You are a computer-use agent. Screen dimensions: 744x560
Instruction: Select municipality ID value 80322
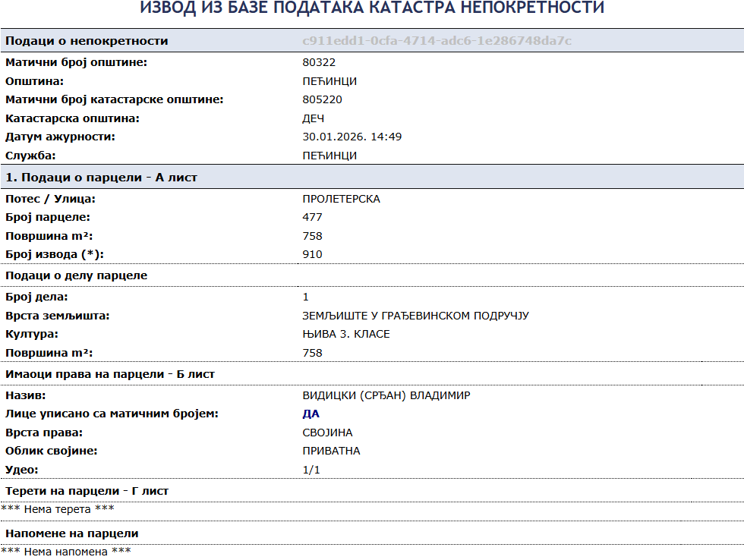click(x=319, y=62)
